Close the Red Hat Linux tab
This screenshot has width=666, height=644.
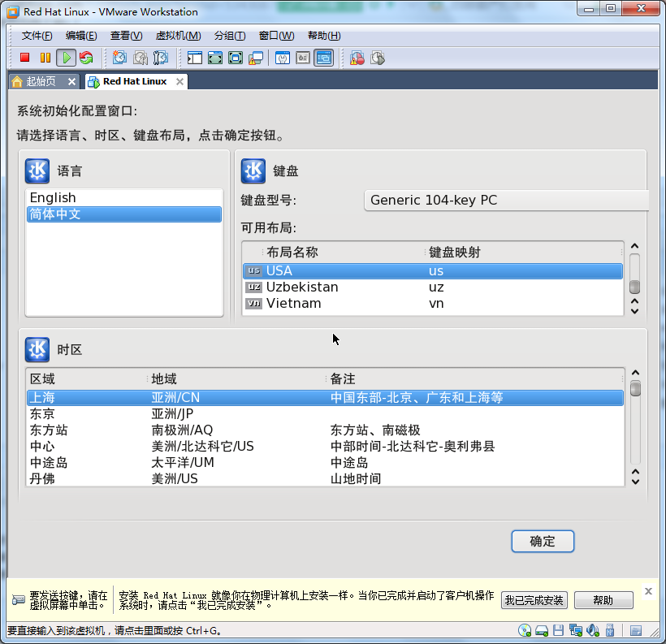click(x=180, y=81)
